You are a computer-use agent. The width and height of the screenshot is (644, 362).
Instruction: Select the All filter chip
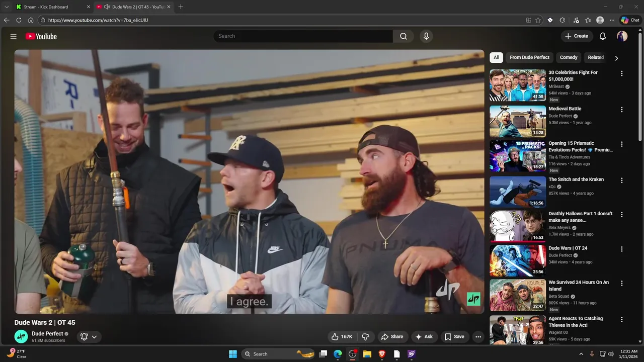pos(496,57)
